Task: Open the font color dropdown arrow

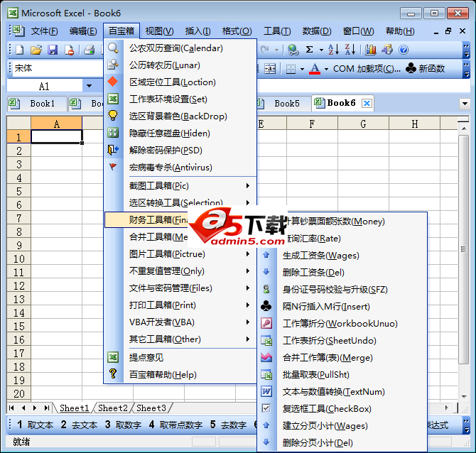Action: 326,69
